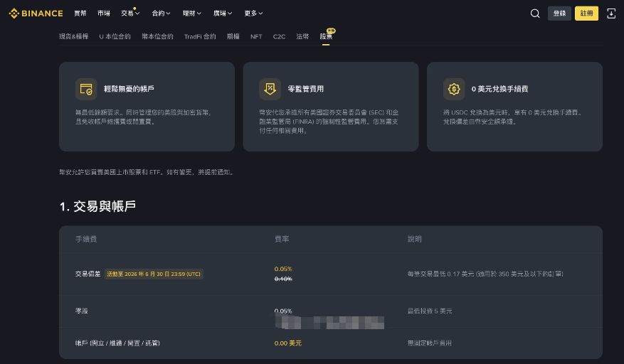Click the 手續費 column header
This screenshot has width=624, height=364.
click(86, 239)
